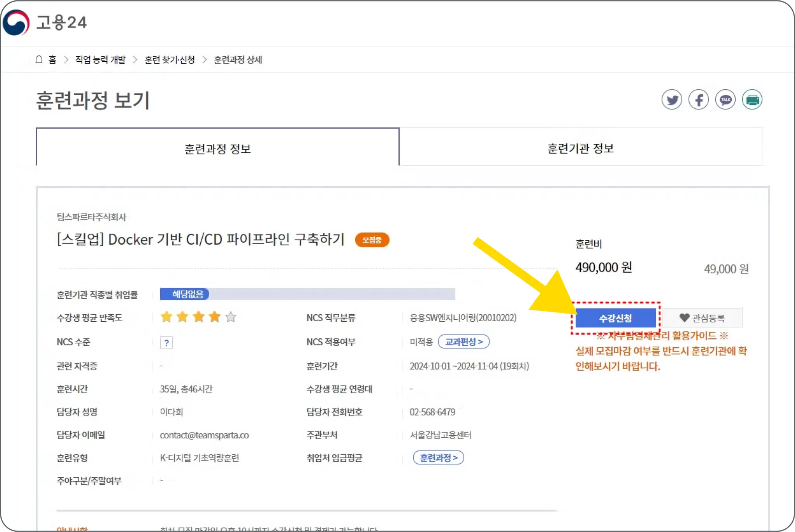Click 직업 능력 개발 breadcrumb
795x532 pixels.
tap(100, 59)
